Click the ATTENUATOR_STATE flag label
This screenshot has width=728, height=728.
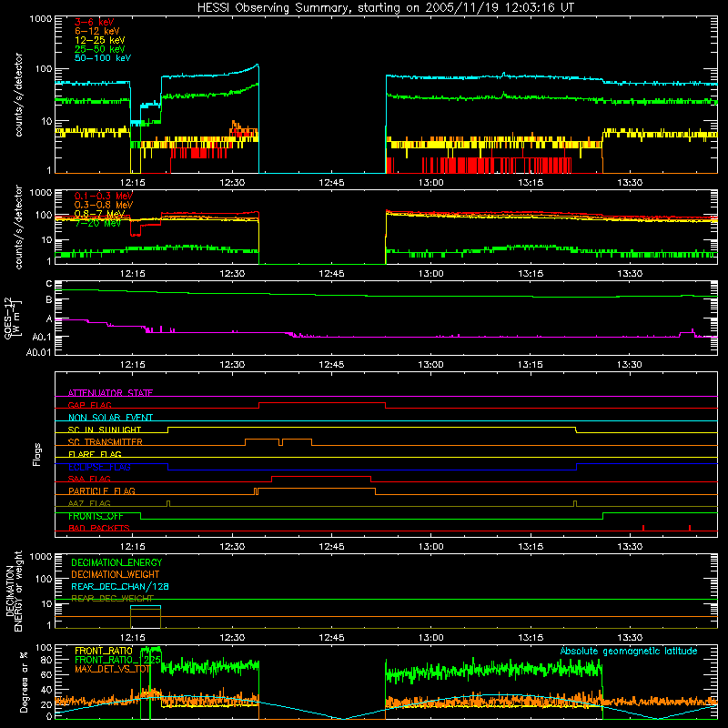110,393
